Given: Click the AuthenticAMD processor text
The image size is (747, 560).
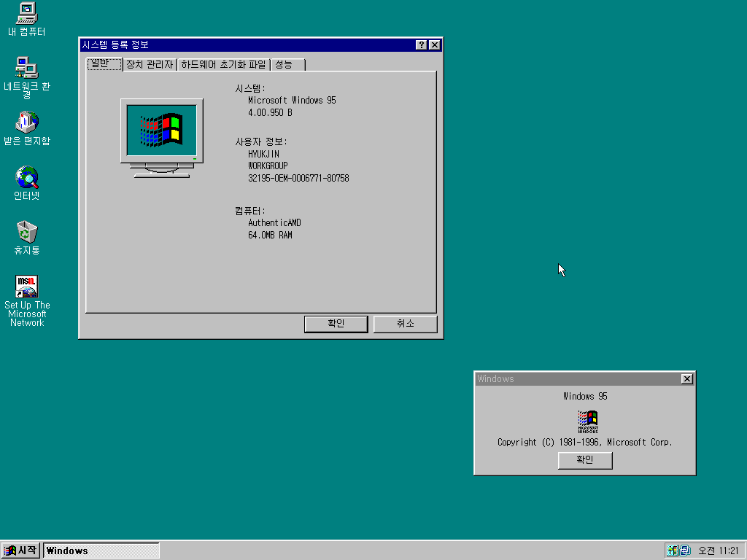Looking at the screenshot, I should pyautogui.click(x=274, y=223).
